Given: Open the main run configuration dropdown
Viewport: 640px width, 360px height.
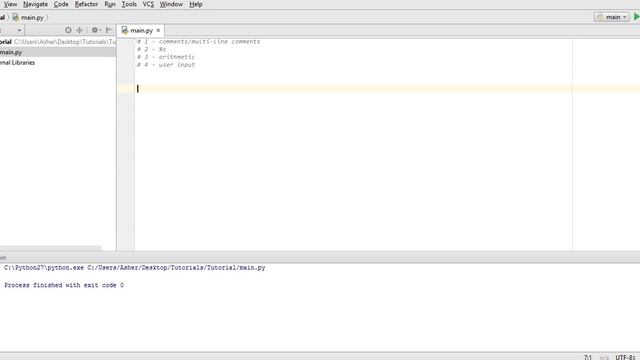Looking at the screenshot, I should click(x=611, y=17).
